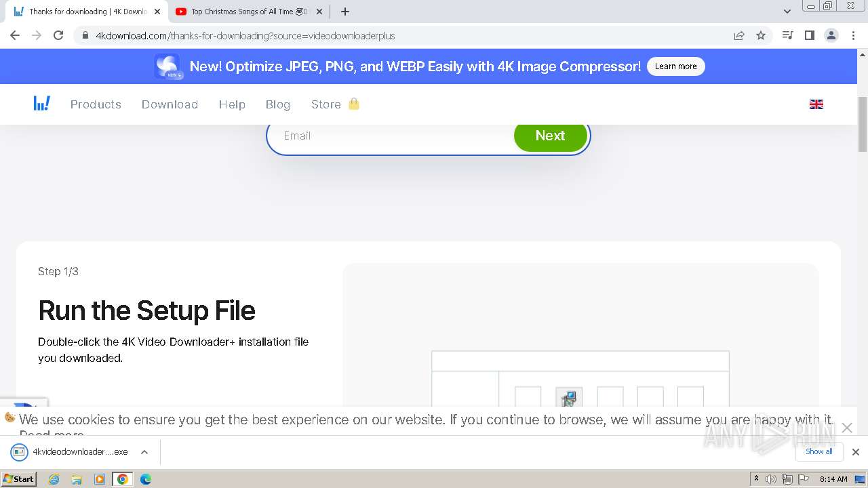Open the Chrome profile avatar
Image resolution: width=868 pixels, height=488 pixels.
pyautogui.click(x=831, y=35)
